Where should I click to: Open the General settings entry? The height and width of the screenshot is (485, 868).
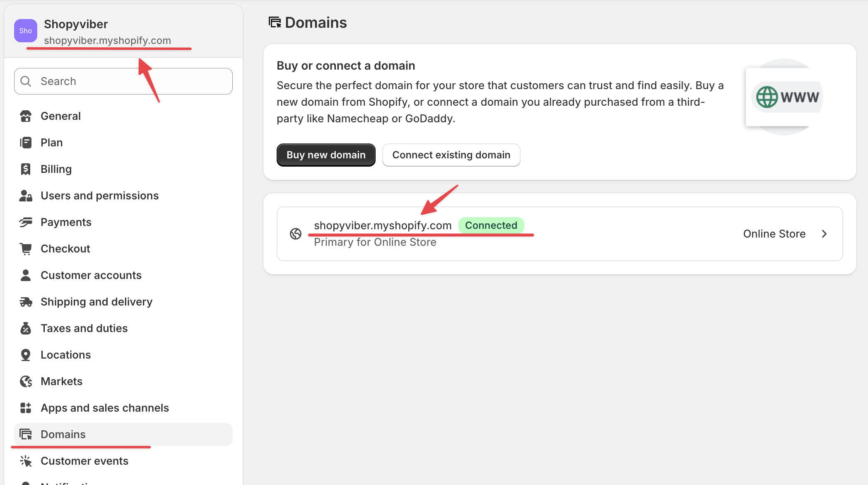pos(60,116)
